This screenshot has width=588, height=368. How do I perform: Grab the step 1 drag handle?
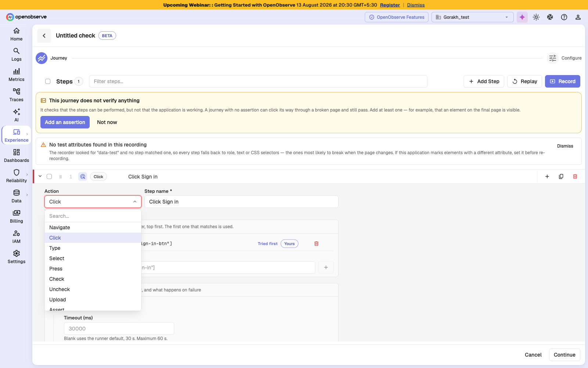pyautogui.click(x=61, y=177)
